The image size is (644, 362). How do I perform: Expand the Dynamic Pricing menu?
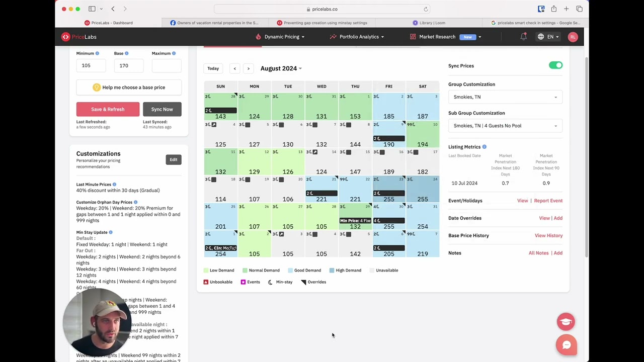pos(280,37)
